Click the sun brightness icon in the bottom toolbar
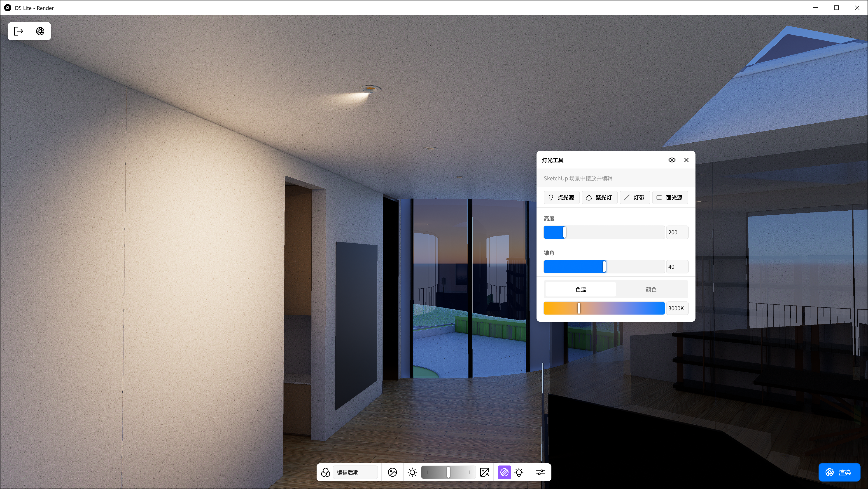Image resolution: width=868 pixels, height=489 pixels. [412, 472]
